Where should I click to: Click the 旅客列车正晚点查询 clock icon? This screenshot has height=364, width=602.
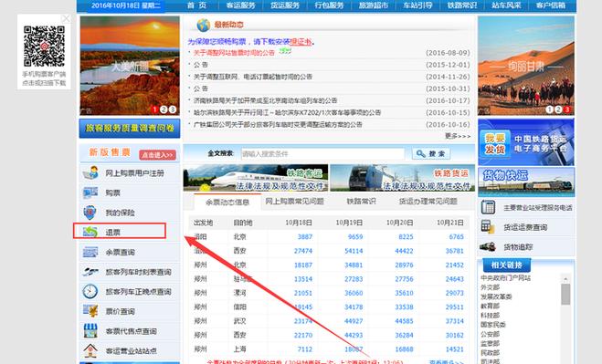pyautogui.click(x=90, y=292)
